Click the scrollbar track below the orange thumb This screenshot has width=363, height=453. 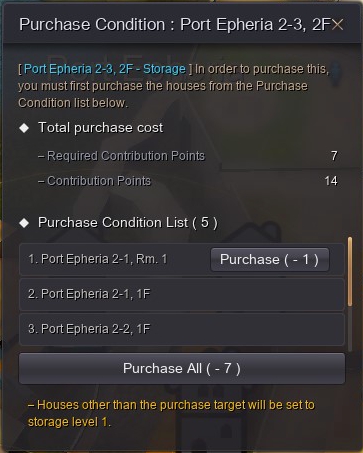click(x=350, y=328)
